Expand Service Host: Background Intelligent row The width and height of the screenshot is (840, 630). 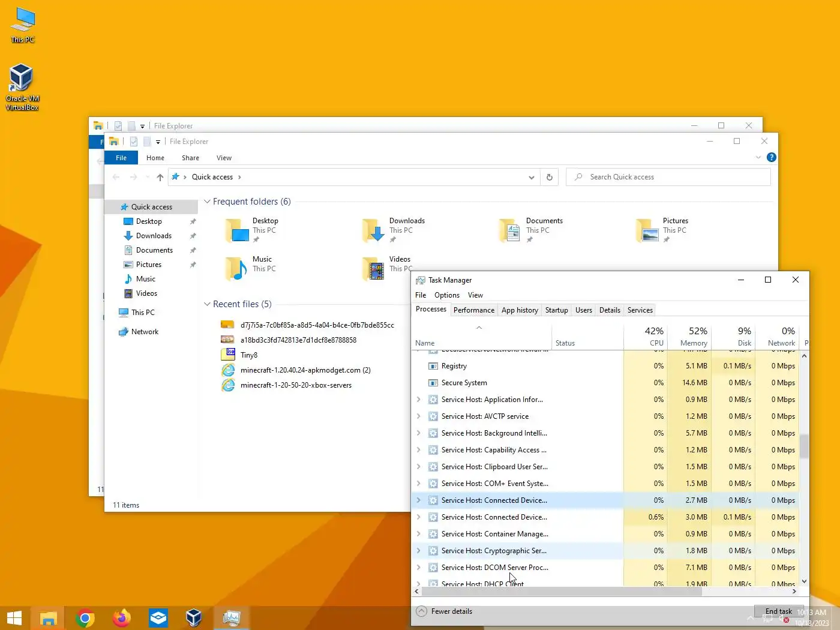point(418,433)
